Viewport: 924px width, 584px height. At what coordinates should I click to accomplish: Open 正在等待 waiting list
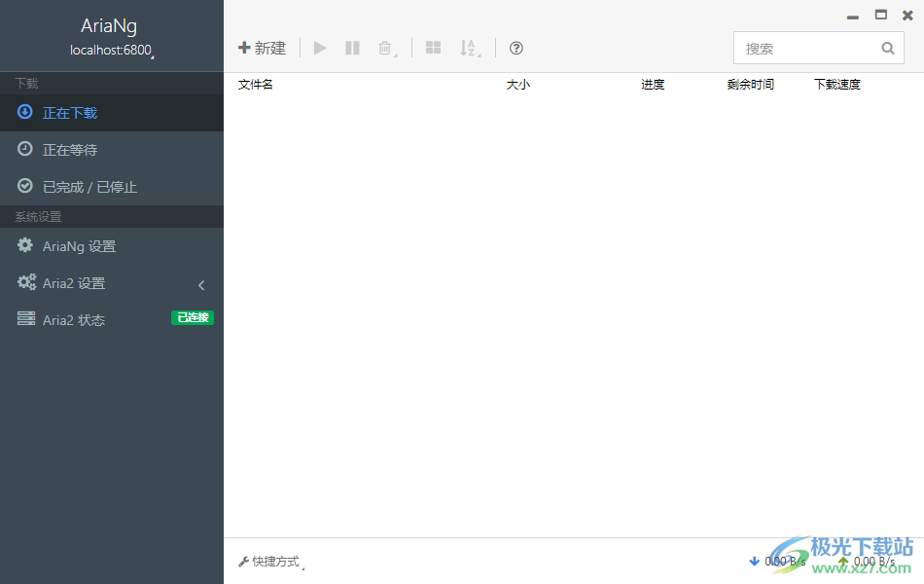[x=112, y=150]
